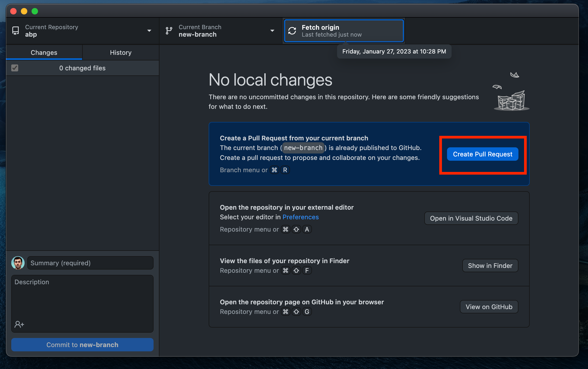The height and width of the screenshot is (369, 588).
Task: Click in the Description text area
Action: [x=82, y=299]
